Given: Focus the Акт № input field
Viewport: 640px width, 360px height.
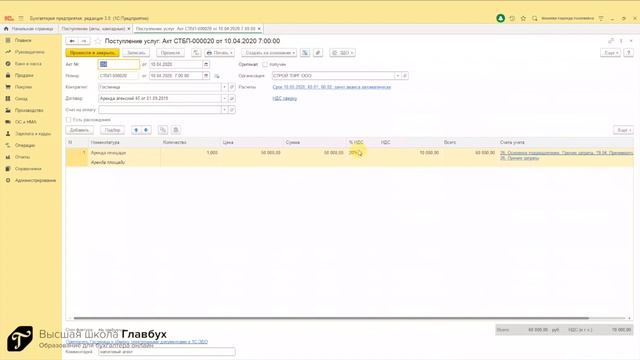Looking at the screenshot, I should click(119, 64).
